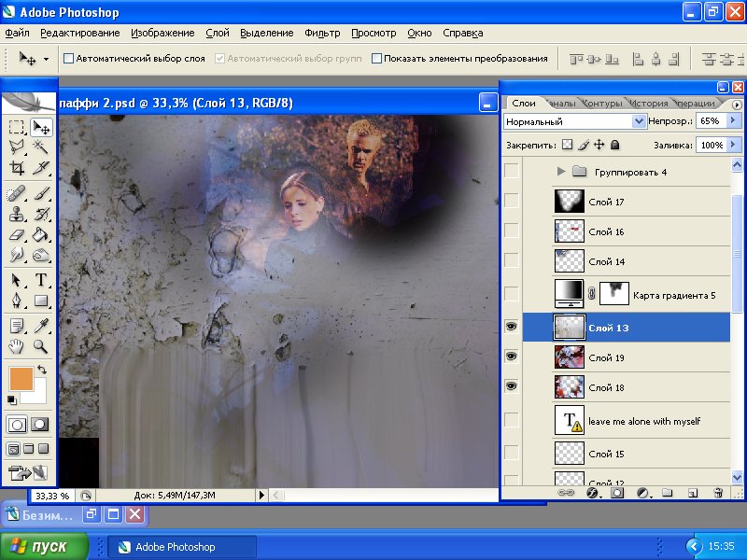Click the orange foreground color swatch
Viewport: 747px width, 560px height.
(x=20, y=378)
